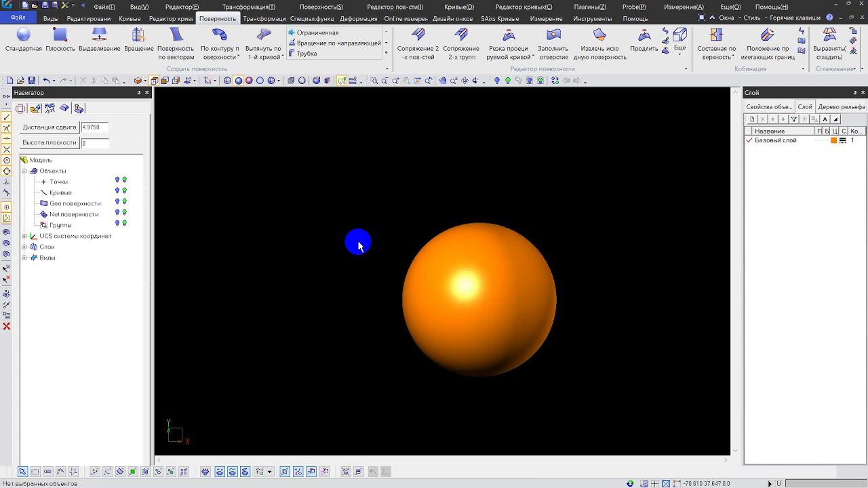Expand the Виды tree node

click(x=24, y=258)
